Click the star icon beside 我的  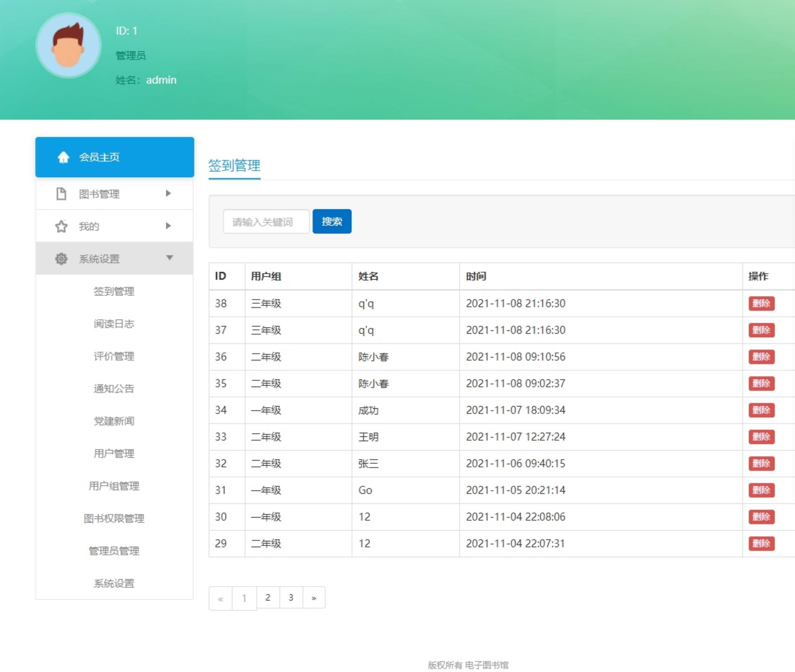61,226
